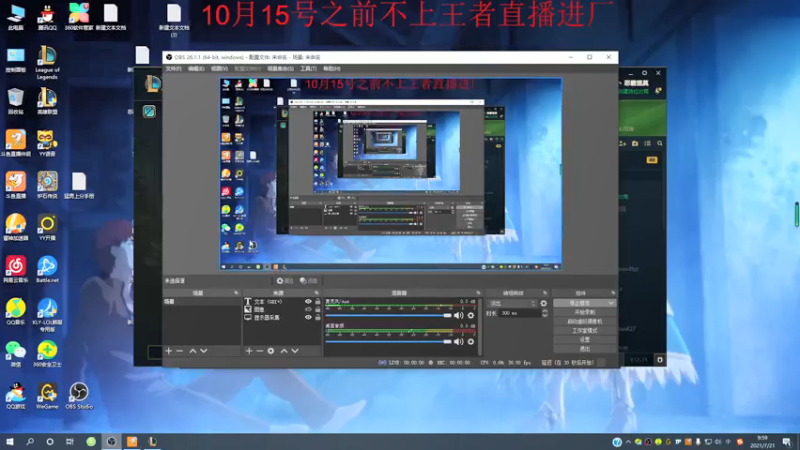Toggle 启动虚拟摄像机 virtual camera

[x=584, y=321]
